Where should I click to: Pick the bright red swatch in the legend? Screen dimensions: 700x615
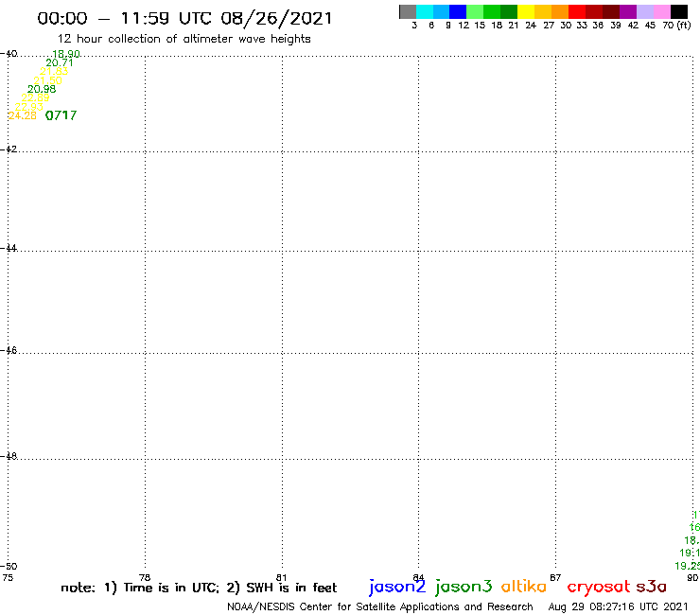click(577, 11)
